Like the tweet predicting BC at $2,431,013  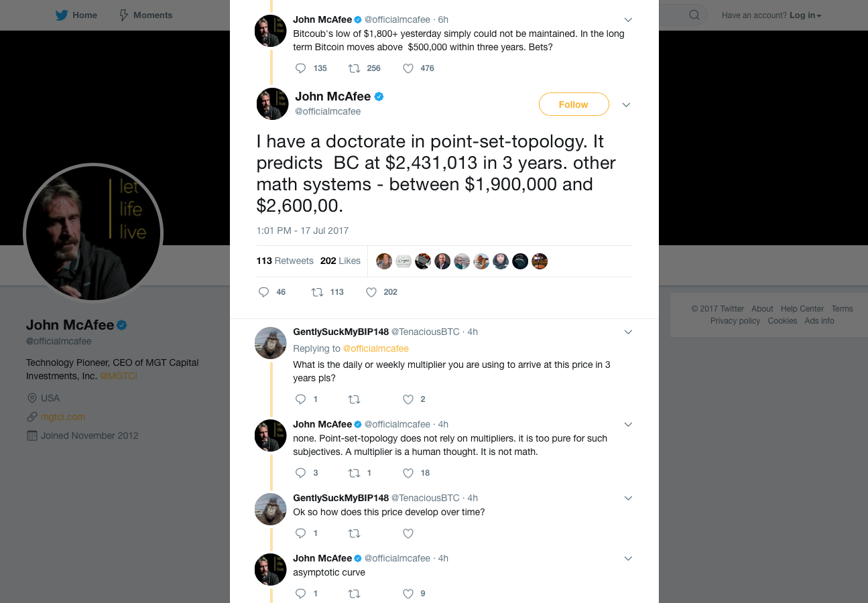click(371, 292)
